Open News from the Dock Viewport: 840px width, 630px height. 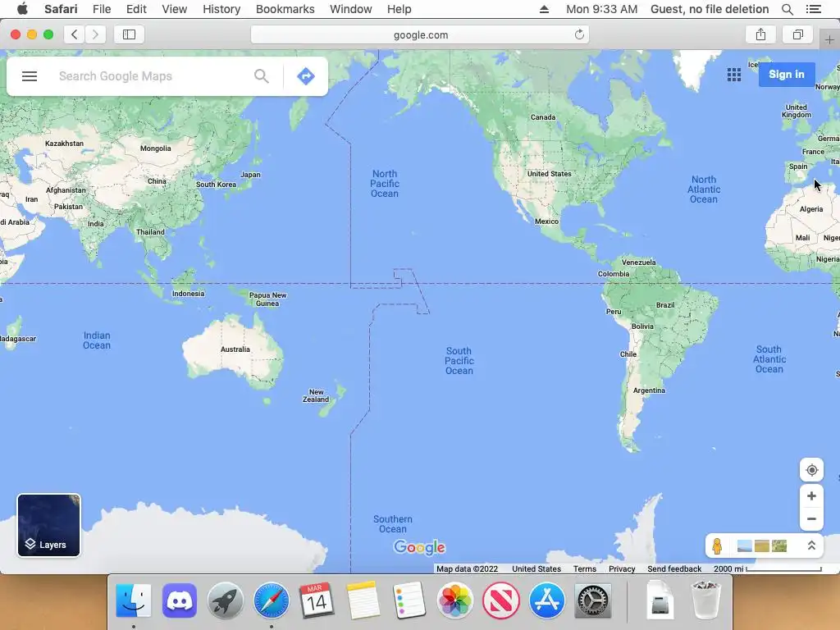point(501,600)
